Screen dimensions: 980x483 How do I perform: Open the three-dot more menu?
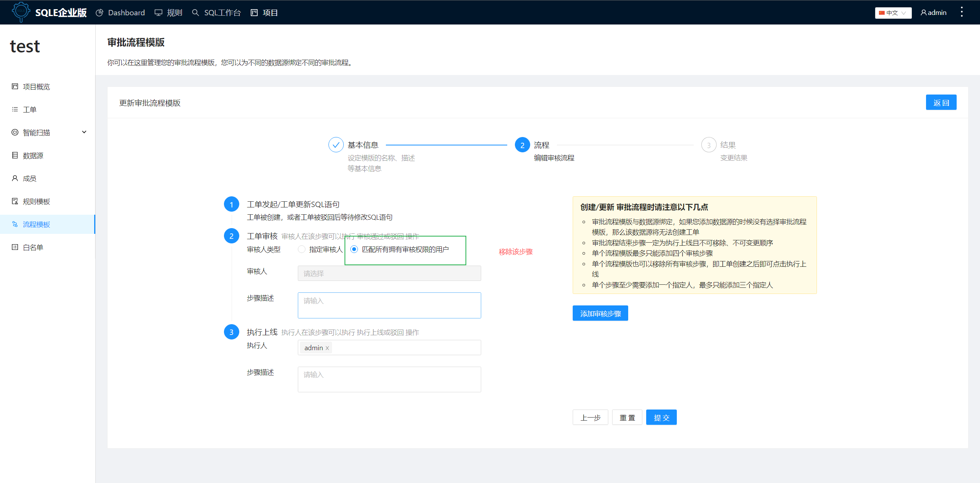[962, 12]
